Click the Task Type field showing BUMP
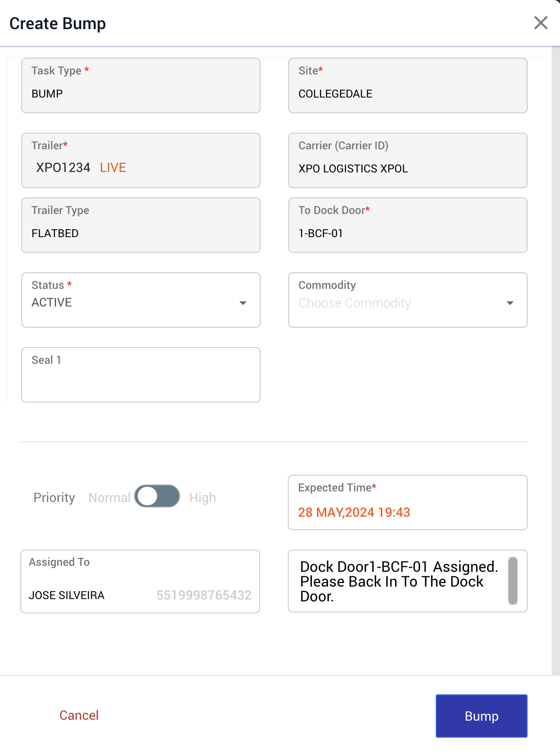560x753 pixels. tap(141, 86)
